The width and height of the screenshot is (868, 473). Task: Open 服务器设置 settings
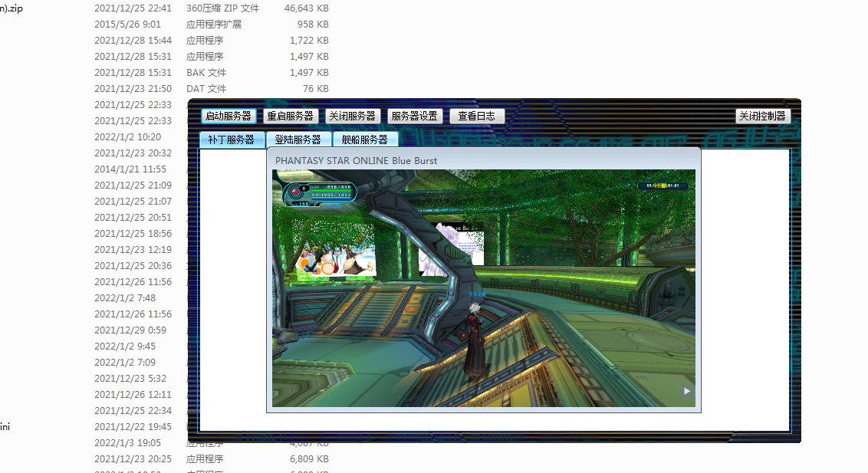tap(414, 117)
